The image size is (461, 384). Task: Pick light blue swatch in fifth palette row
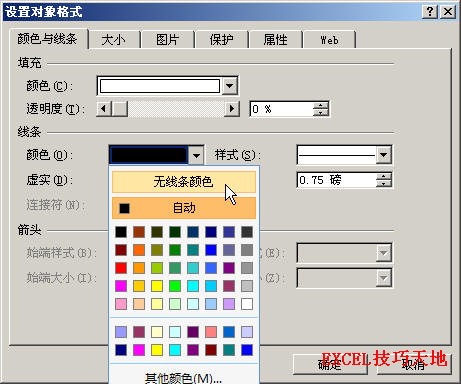[x=211, y=304]
